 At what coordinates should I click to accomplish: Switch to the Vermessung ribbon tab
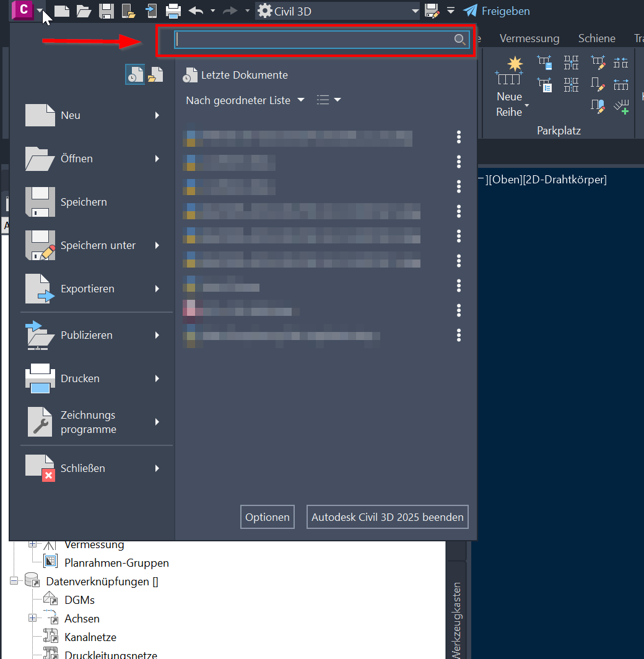[529, 38]
